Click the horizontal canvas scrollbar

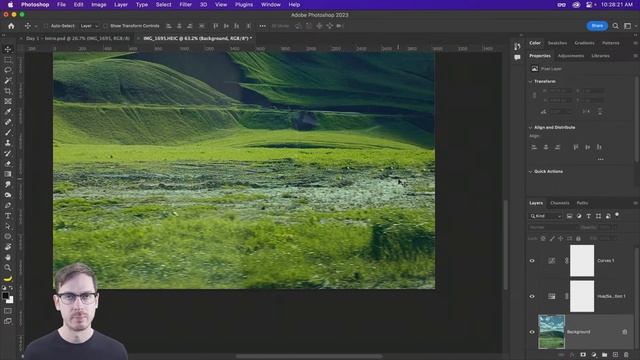pos(309,357)
